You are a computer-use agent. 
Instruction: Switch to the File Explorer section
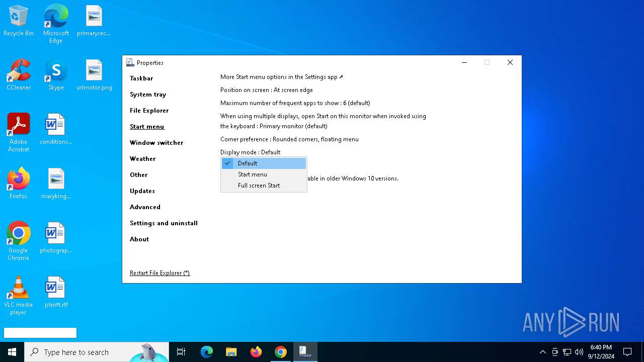[x=149, y=111]
